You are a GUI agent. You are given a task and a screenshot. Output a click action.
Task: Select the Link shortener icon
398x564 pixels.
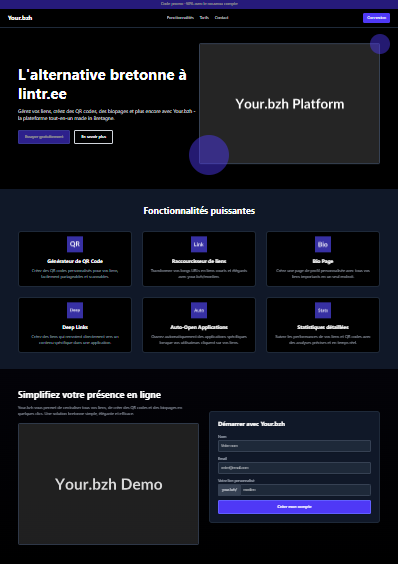click(x=199, y=244)
